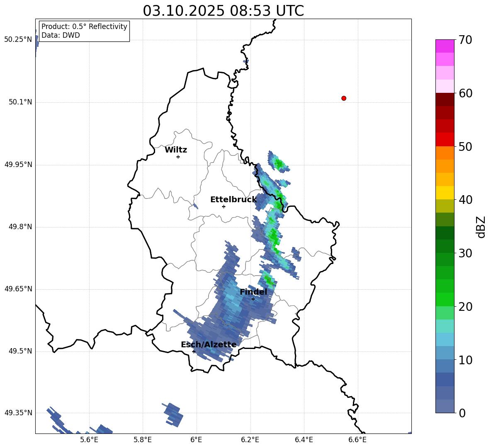Click the bright green colorbar swatch above 20

tap(445, 299)
